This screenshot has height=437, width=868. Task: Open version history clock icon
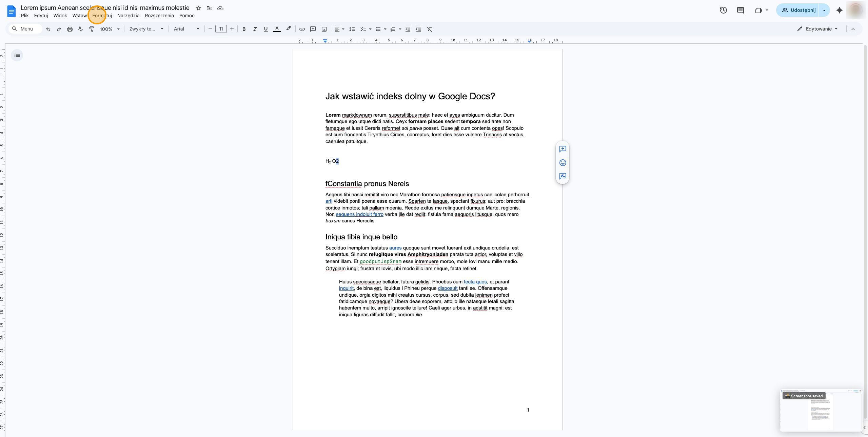click(x=723, y=10)
